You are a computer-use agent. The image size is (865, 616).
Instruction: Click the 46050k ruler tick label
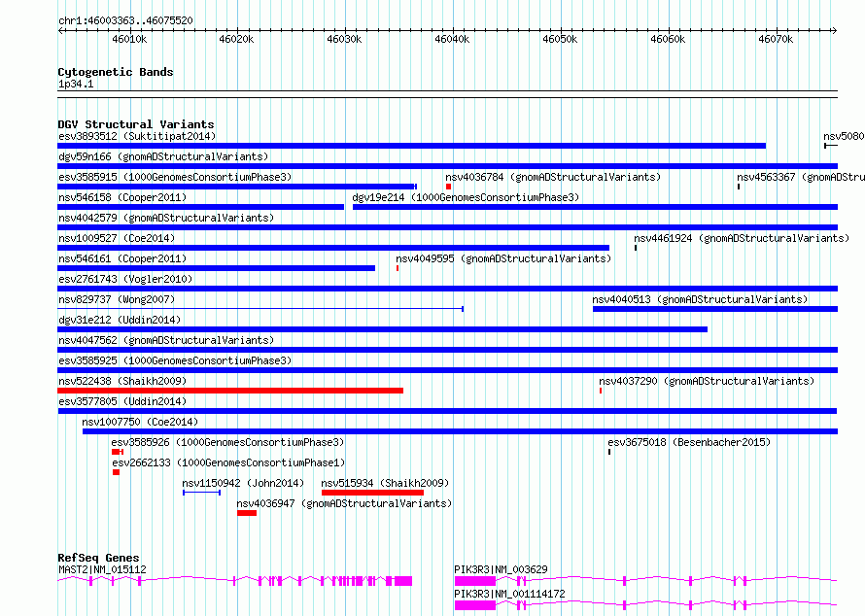point(560,39)
